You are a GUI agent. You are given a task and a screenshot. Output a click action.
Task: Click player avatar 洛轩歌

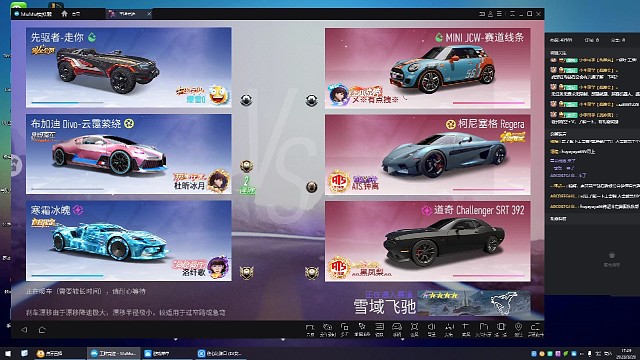pos(218,267)
